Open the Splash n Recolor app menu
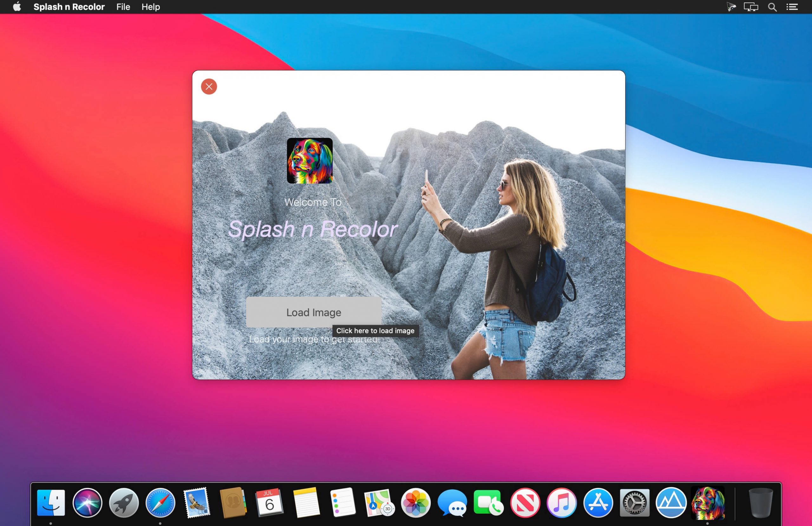The height and width of the screenshot is (526, 812). [x=69, y=7]
